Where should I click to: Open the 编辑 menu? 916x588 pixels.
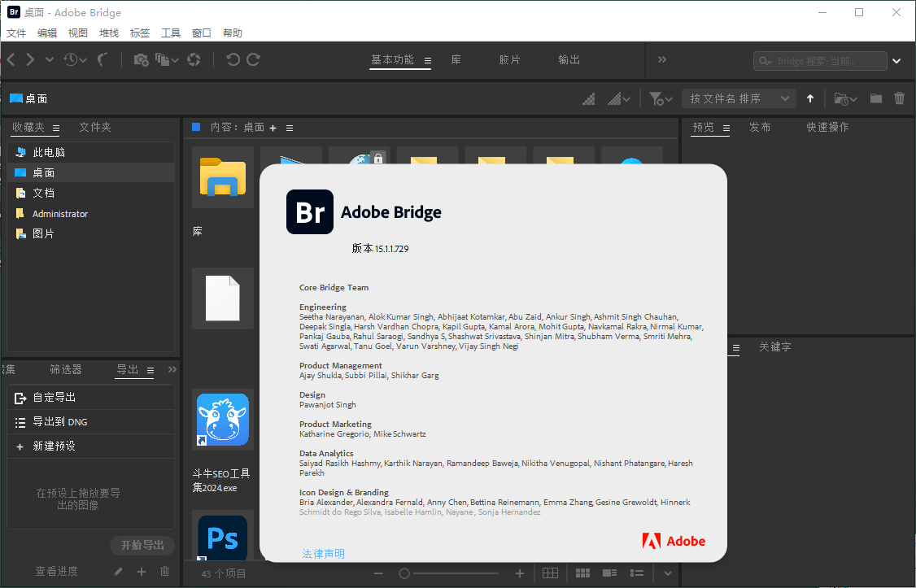click(x=47, y=33)
